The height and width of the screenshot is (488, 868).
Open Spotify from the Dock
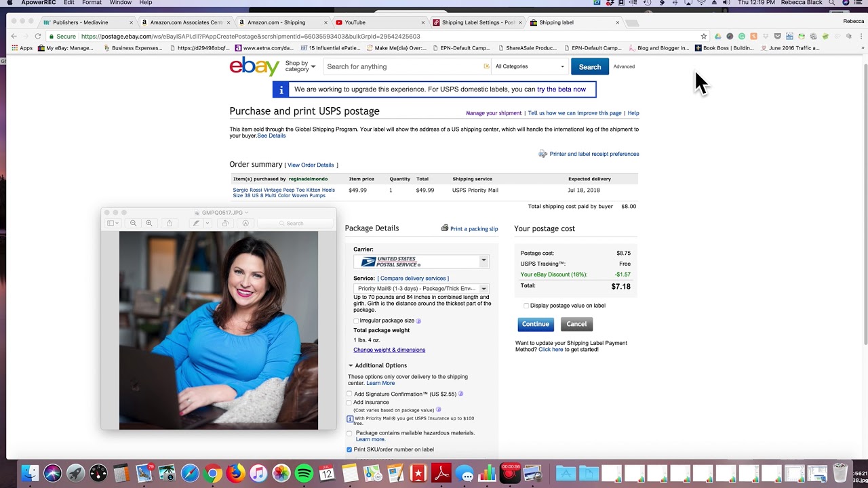point(304,473)
